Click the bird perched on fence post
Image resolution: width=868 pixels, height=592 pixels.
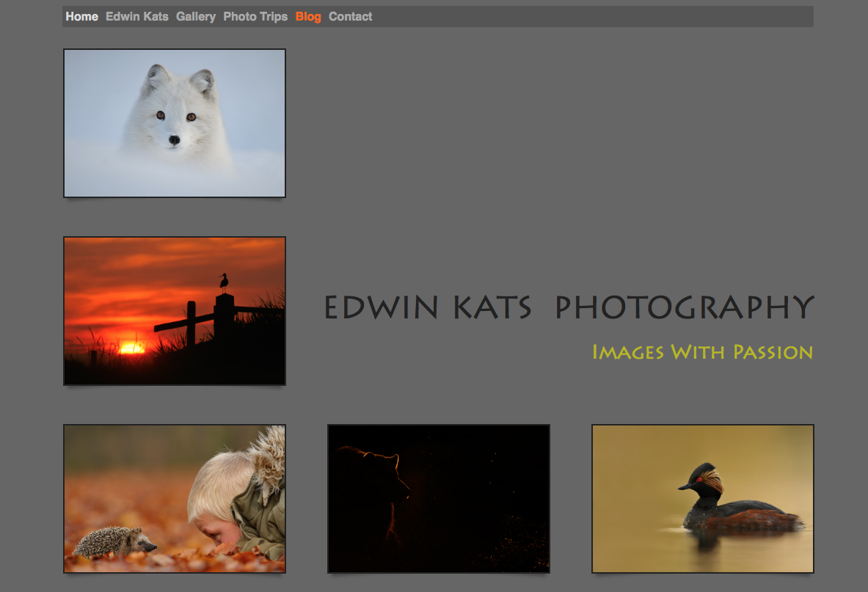[x=224, y=282]
